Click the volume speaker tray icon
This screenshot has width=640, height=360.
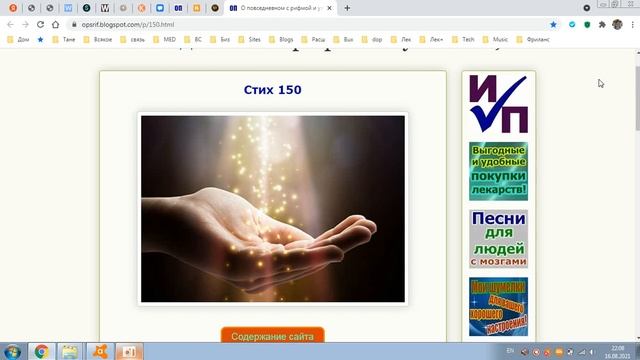coord(592,352)
